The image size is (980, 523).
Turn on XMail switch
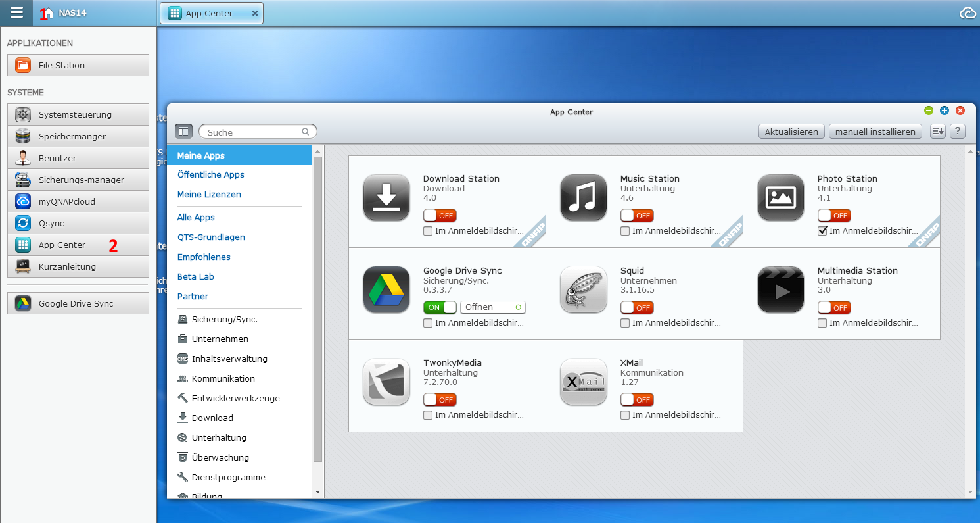637,399
